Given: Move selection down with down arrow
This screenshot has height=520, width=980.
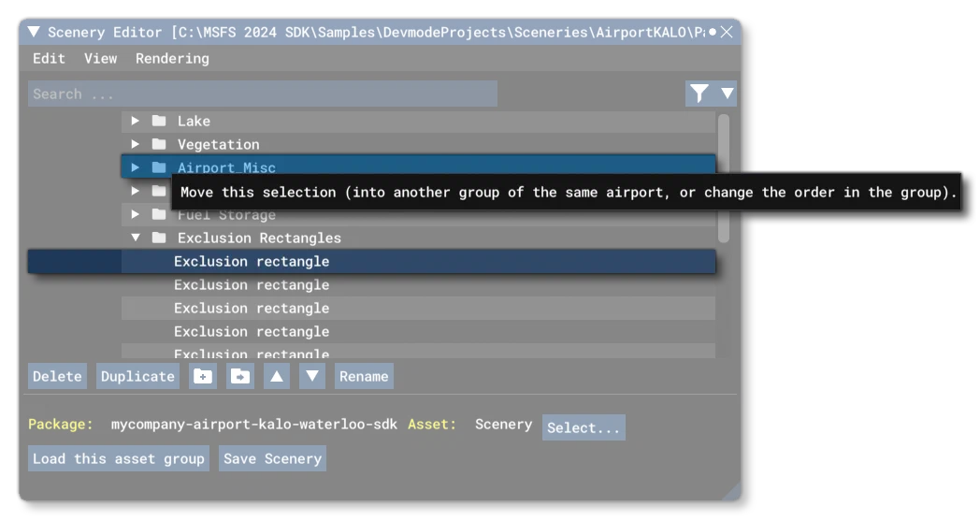Looking at the screenshot, I should [312, 376].
